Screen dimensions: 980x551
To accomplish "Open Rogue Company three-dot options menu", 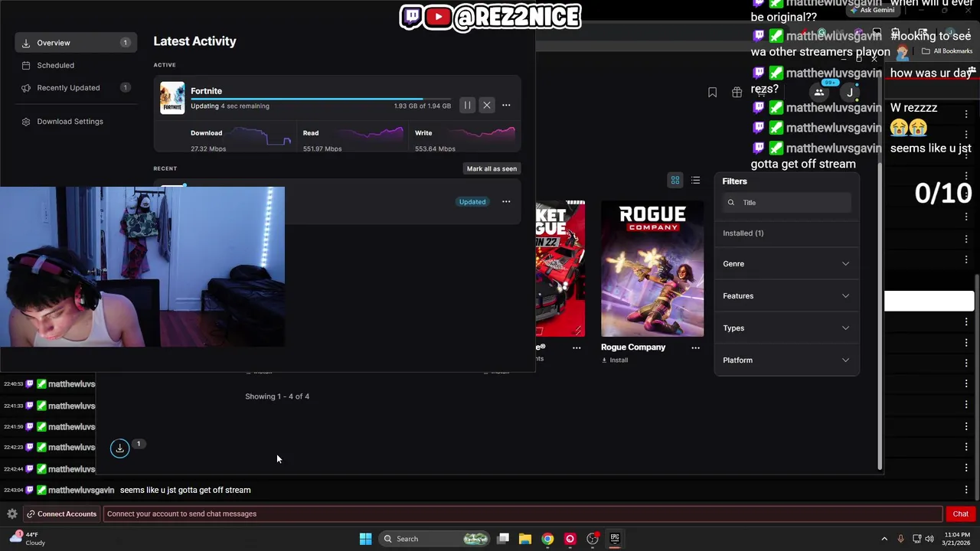I will (x=695, y=347).
